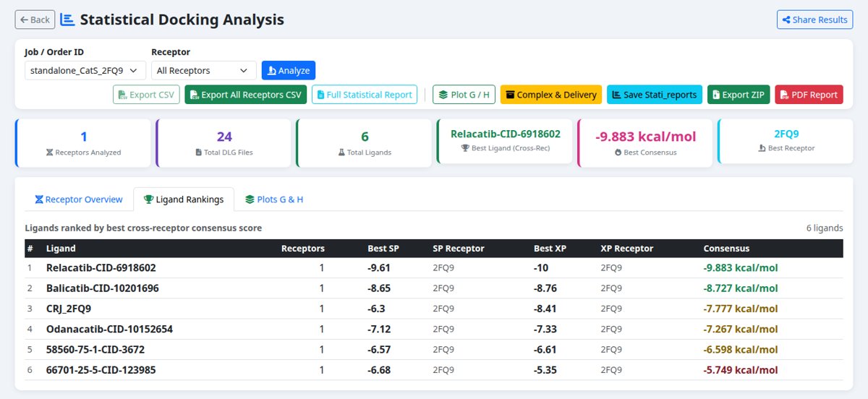Click consensus value -5.749 kcal/mol
868x399 pixels.
coord(741,369)
